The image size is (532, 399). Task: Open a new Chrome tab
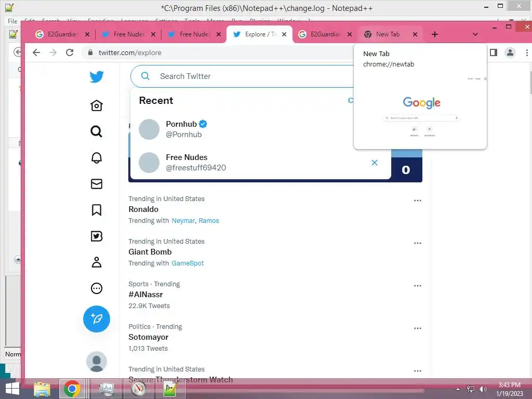click(435, 34)
